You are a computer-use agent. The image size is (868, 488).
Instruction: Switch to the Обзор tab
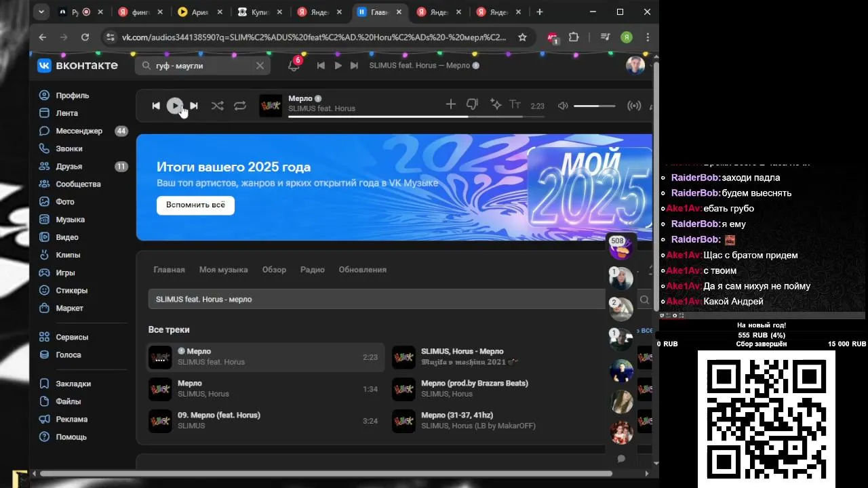[274, 270]
